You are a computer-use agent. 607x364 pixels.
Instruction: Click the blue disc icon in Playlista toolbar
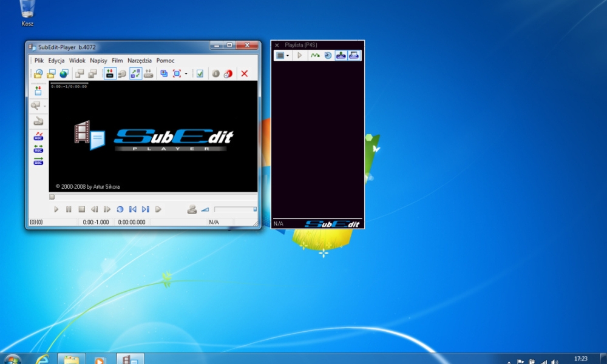tap(328, 55)
